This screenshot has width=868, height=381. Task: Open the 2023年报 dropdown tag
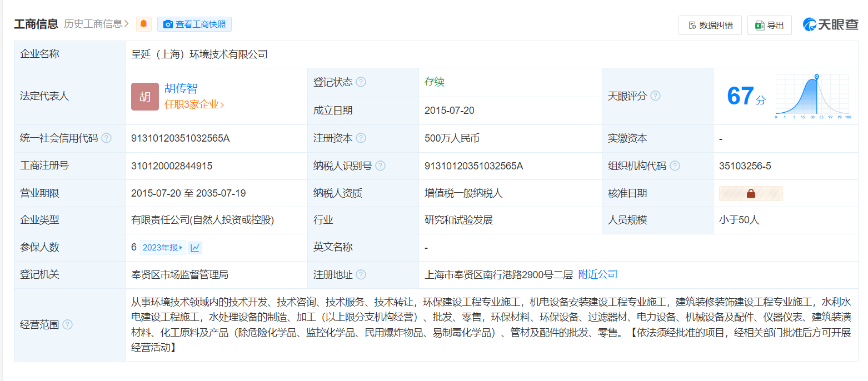[162, 248]
